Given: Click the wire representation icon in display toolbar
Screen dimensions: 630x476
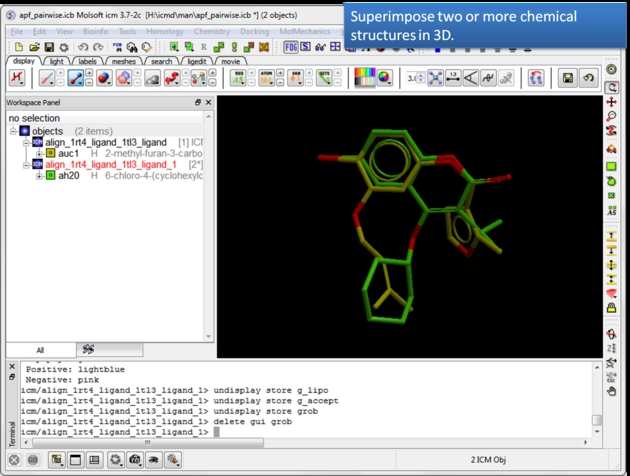Looking at the screenshot, I should 47,78.
